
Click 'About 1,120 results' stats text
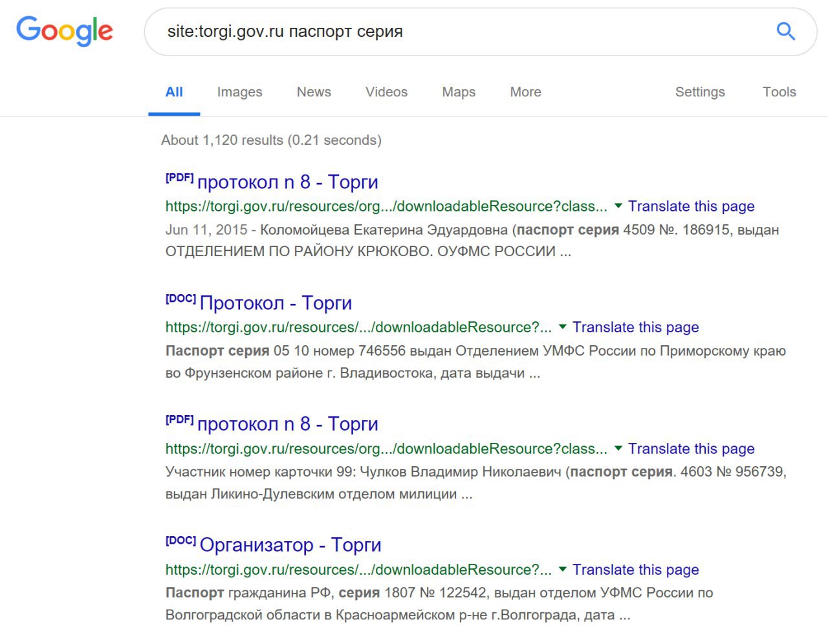[x=271, y=140]
